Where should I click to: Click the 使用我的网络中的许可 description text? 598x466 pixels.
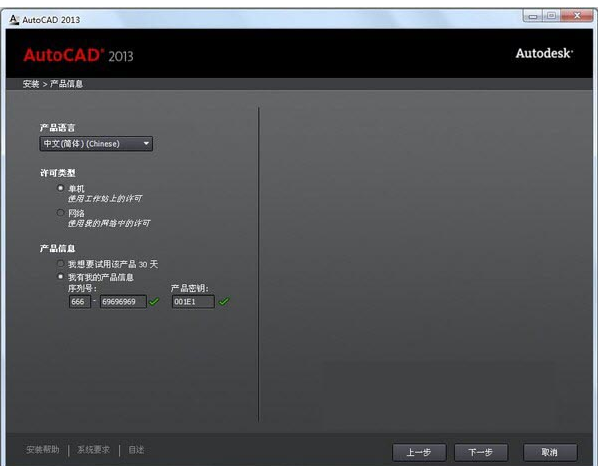[x=109, y=223]
